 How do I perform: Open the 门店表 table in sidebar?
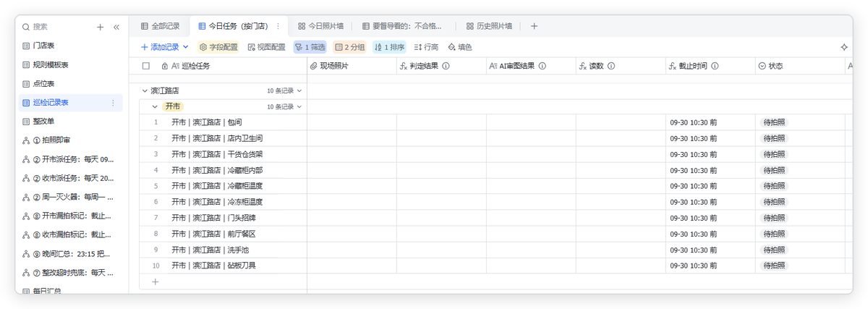[69, 46]
